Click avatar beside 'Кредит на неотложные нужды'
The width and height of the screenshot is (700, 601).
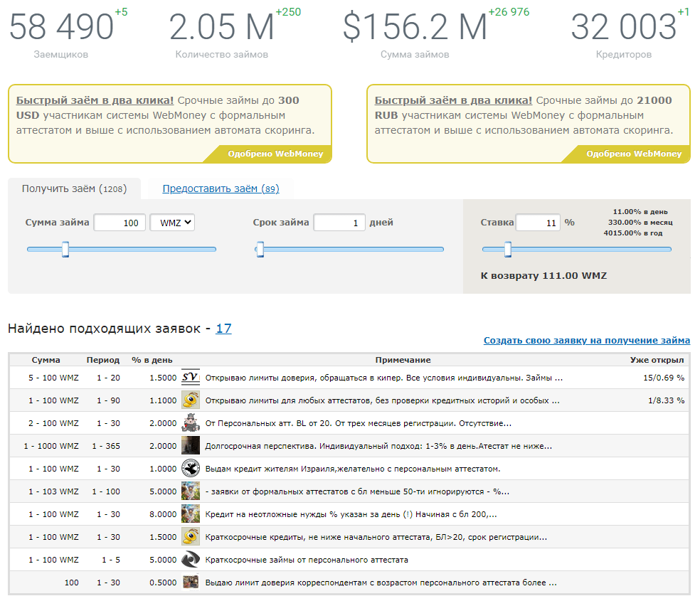[x=190, y=514]
